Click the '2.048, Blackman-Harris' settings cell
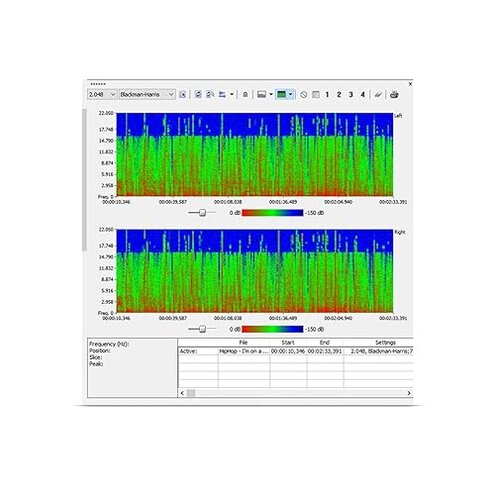 coord(379,351)
